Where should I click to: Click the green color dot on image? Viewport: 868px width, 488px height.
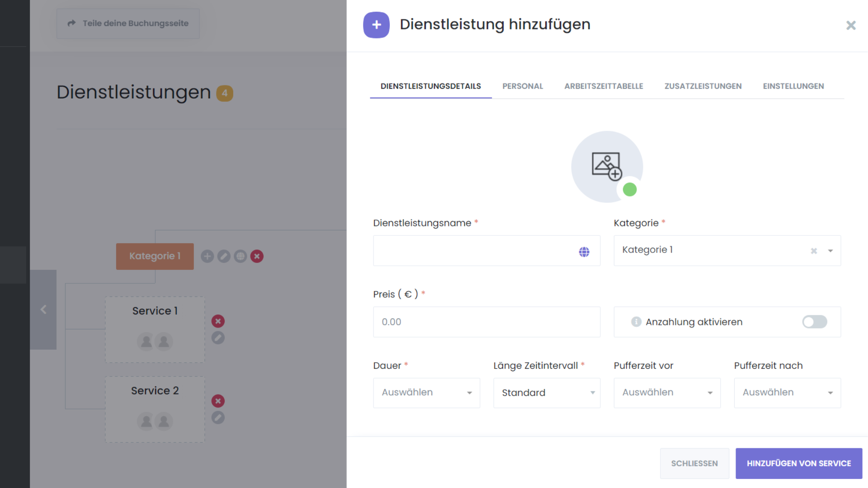(629, 189)
